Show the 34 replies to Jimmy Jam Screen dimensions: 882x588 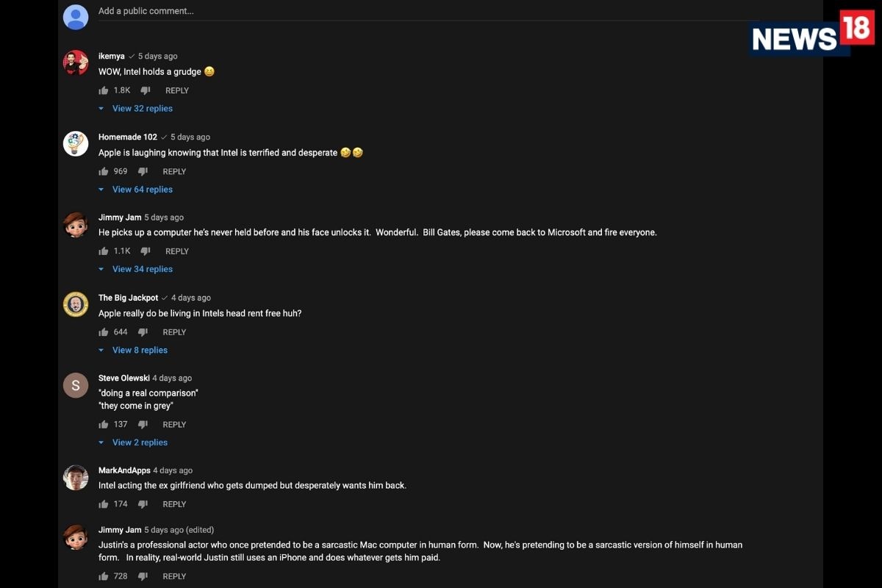click(x=142, y=269)
